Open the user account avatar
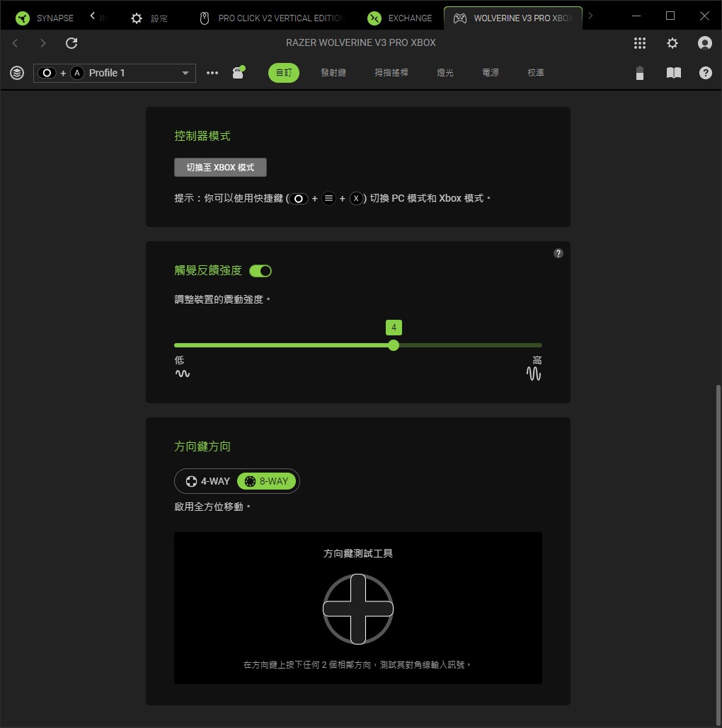Screen dimensions: 722x728 point(705,43)
